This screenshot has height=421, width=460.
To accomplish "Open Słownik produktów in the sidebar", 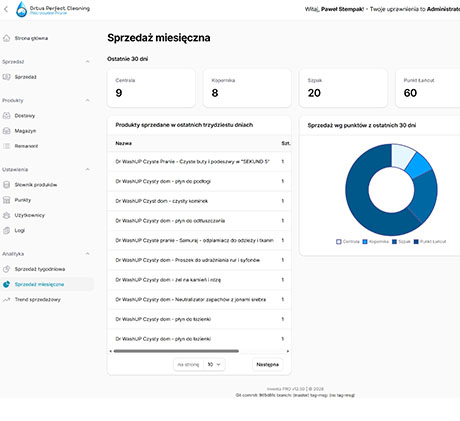I will click(x=47, y=185).
